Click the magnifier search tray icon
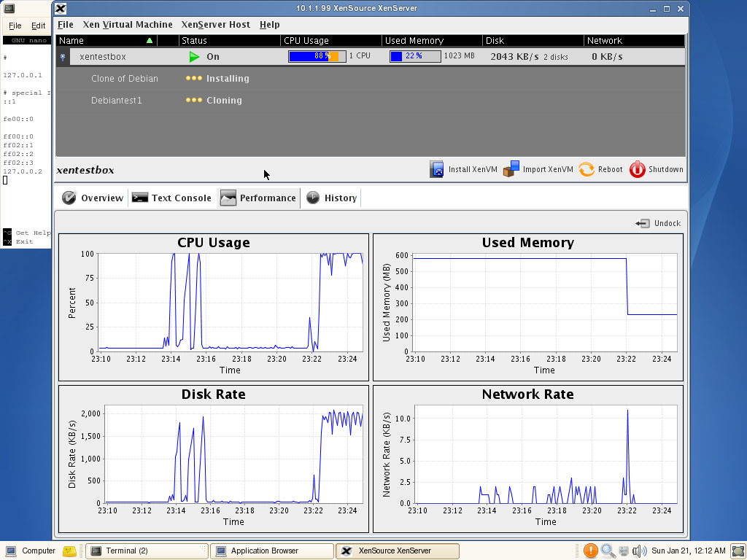 [608, 551]
